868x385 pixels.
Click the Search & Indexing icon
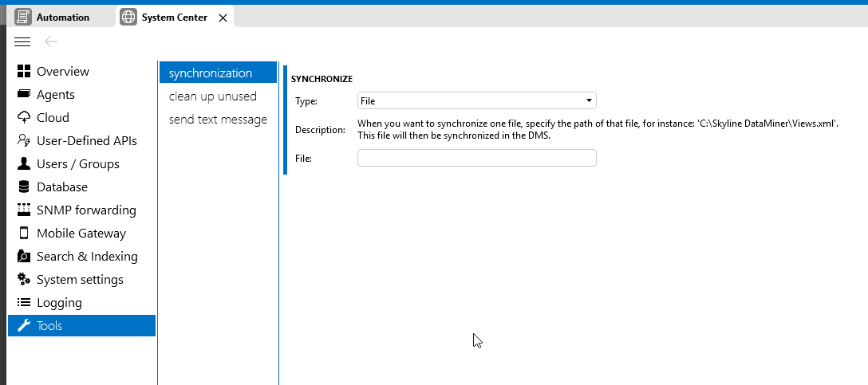click(x=23, y=257)
